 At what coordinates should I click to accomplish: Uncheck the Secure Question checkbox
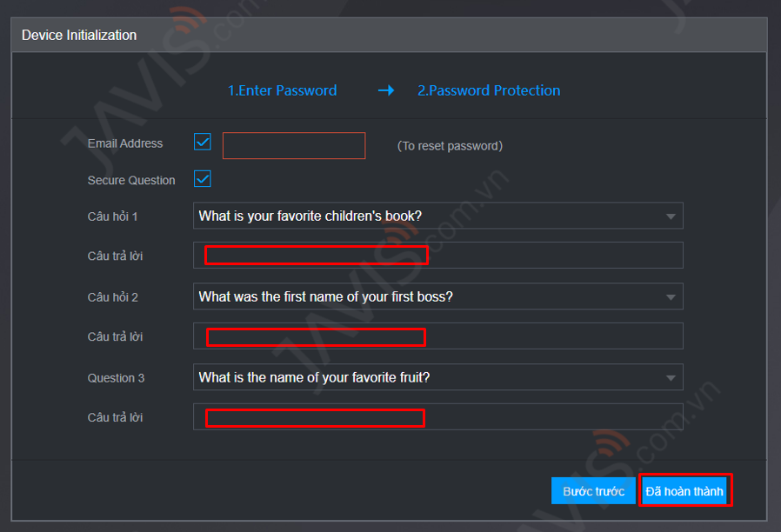click(203, 179)
